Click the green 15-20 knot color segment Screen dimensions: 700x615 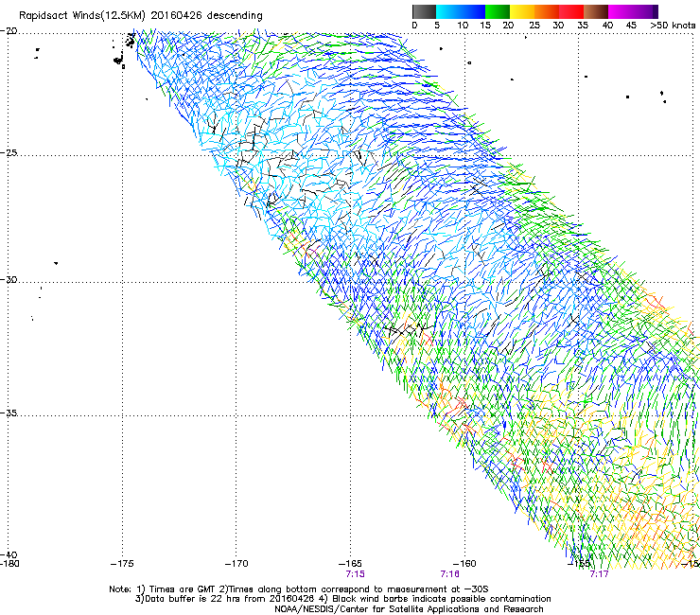(x=498, y=11)
